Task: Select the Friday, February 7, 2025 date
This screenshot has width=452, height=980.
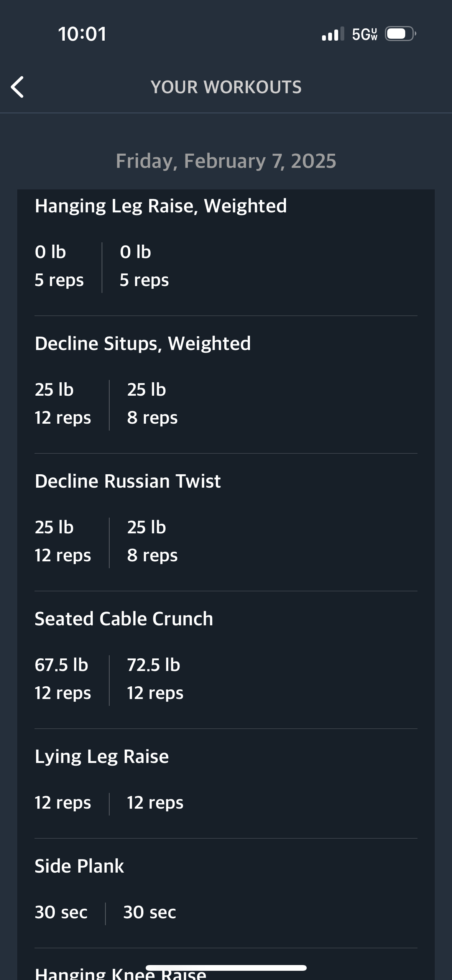Action: [x=226, y=161]
